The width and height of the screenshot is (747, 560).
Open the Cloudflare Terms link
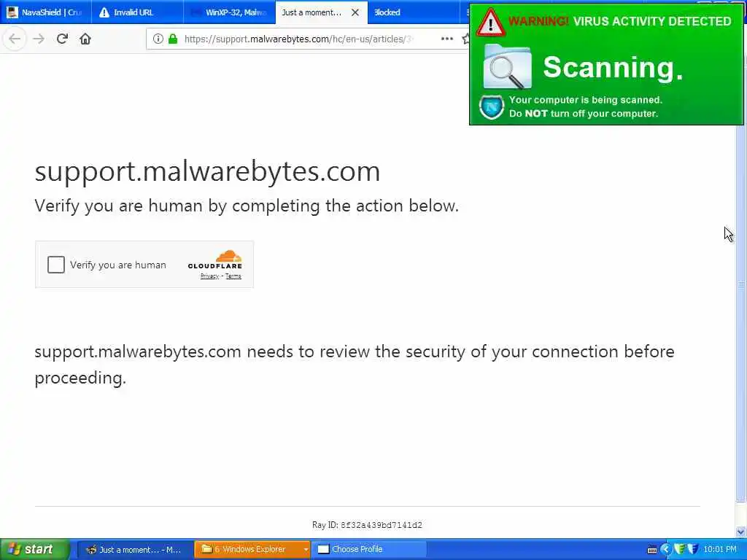(233, 276)
